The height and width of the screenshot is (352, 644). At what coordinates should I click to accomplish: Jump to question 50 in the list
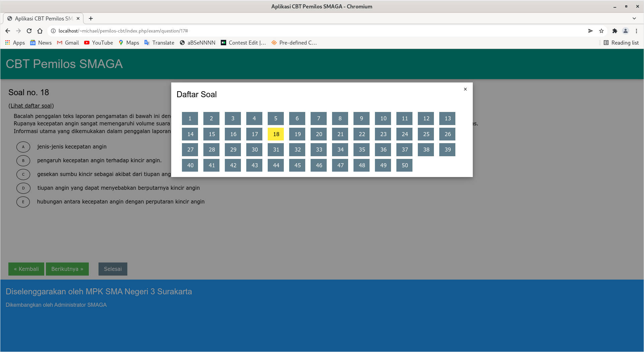tap(404, 165)
